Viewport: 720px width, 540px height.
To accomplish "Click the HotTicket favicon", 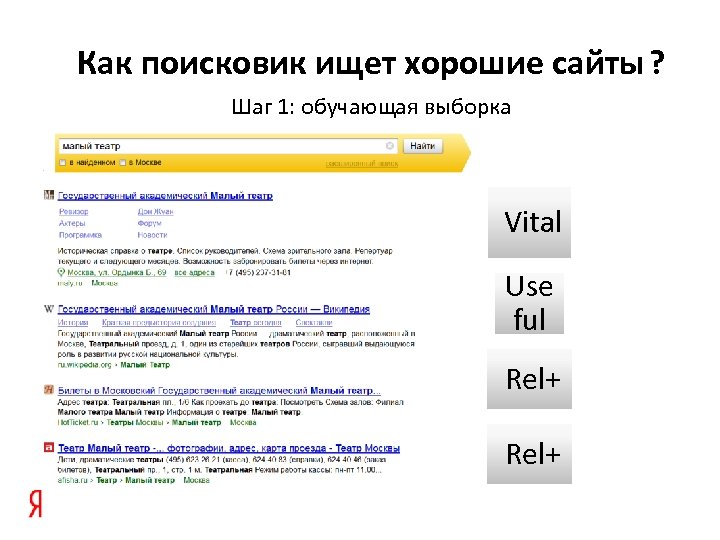I will (49, 390).
